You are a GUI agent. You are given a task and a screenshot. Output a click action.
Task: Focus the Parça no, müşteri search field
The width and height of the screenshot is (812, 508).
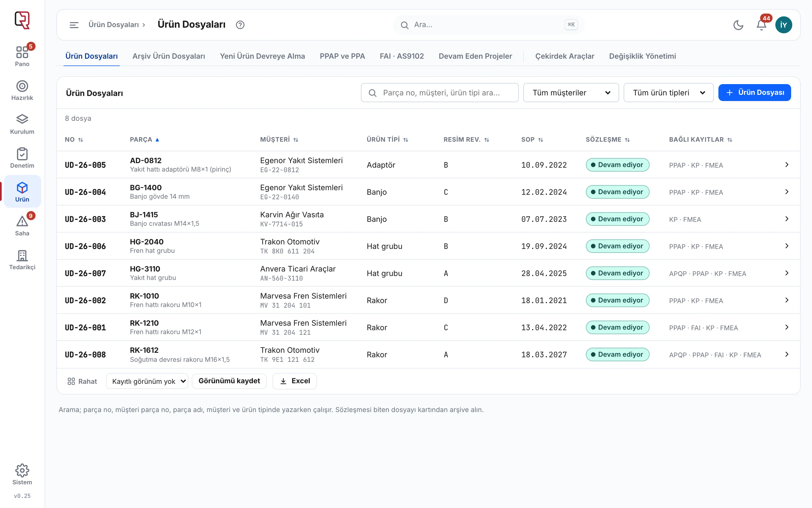[x=440, y=93]
